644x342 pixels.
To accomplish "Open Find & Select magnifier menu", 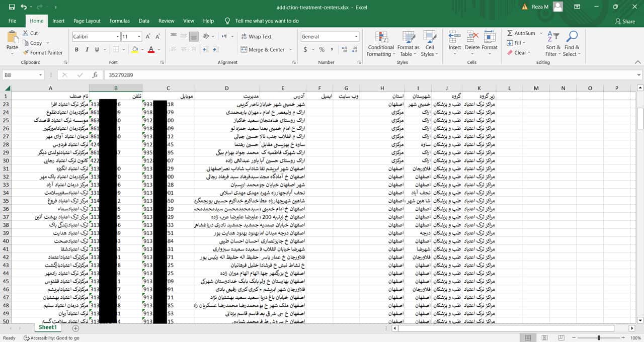I will click(x=572, y=44).
